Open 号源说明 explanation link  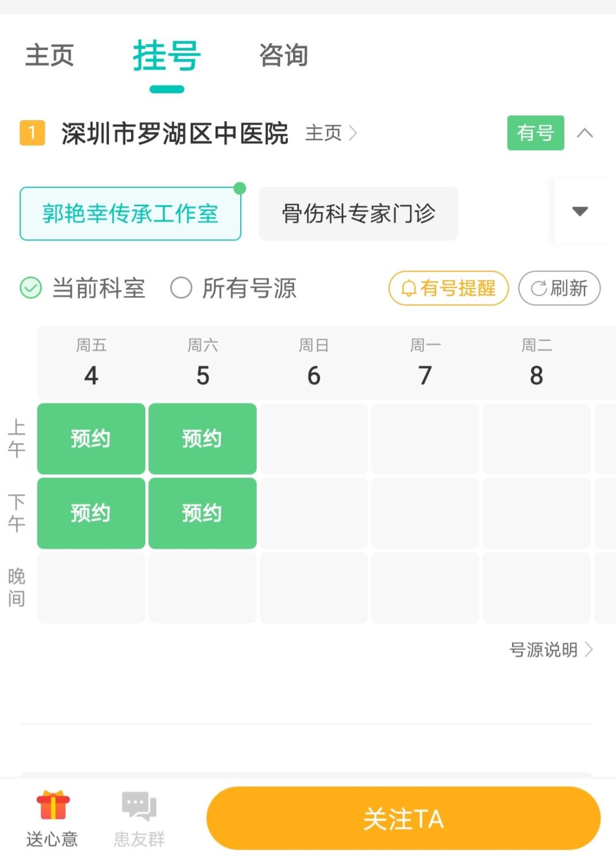coord(550,650)
